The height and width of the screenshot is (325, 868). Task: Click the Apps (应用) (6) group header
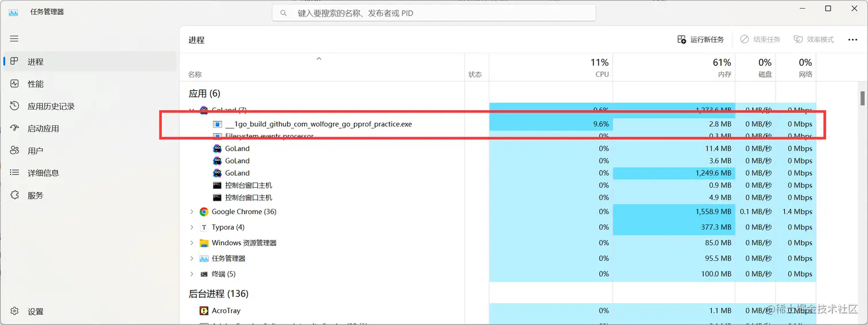tap(204, 94)
